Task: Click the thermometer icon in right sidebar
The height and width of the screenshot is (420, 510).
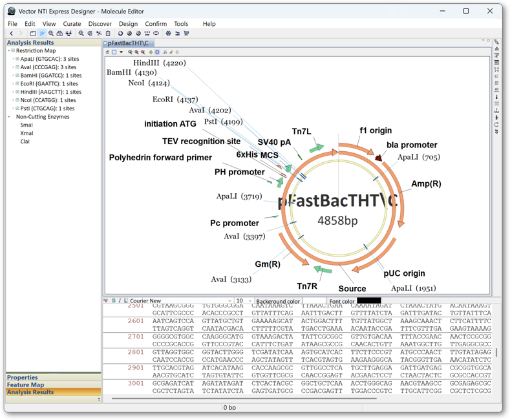Action: click(496, 96)
